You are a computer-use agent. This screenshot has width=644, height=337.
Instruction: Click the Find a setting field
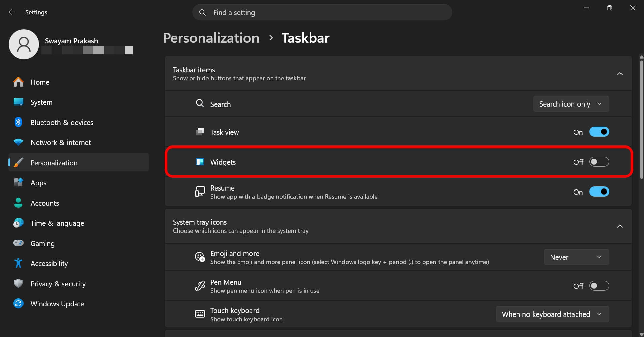[x=322, y=13]
